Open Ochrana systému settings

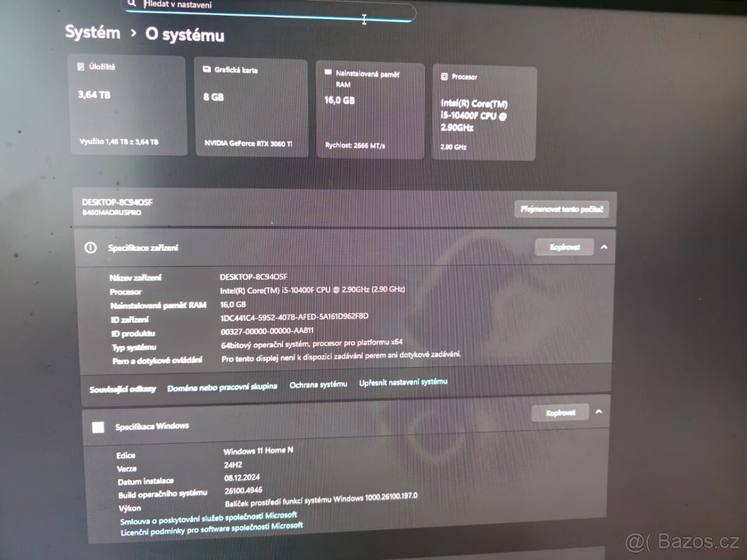[x=318, y=384]
